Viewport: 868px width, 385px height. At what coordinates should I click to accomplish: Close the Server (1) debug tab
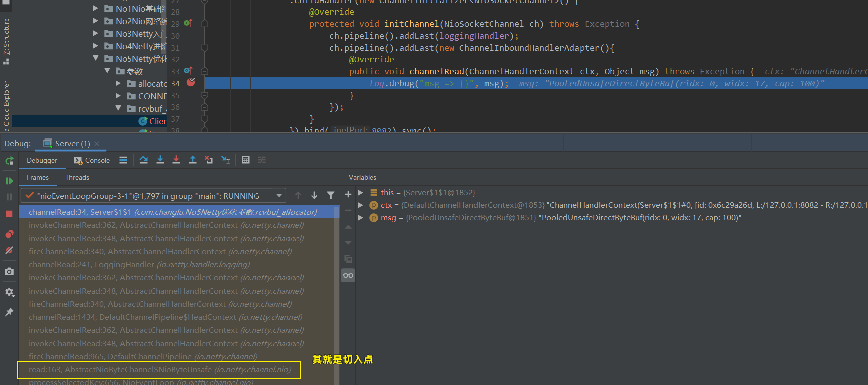[97, 144]
